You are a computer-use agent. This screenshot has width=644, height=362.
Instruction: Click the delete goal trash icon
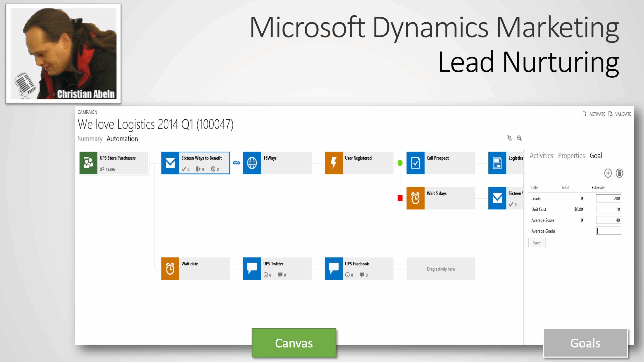[619, 173]
